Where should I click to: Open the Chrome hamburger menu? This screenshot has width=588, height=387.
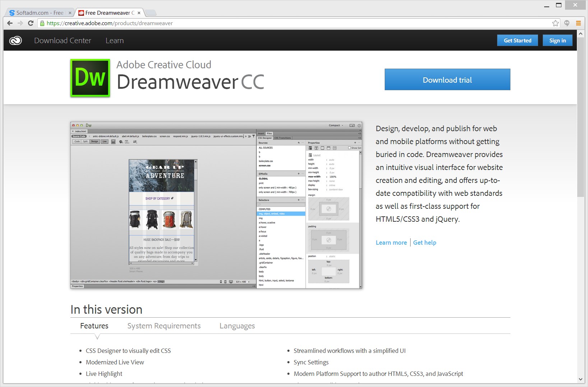pyautogui.click(x=578, y=23)
